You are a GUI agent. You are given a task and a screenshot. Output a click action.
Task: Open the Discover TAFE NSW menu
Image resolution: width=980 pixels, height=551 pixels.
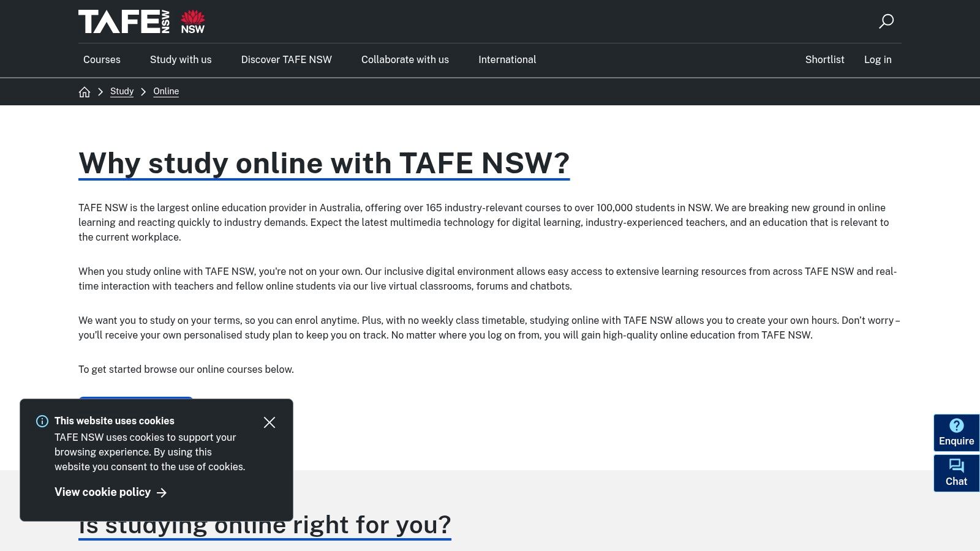coord(286,59)
